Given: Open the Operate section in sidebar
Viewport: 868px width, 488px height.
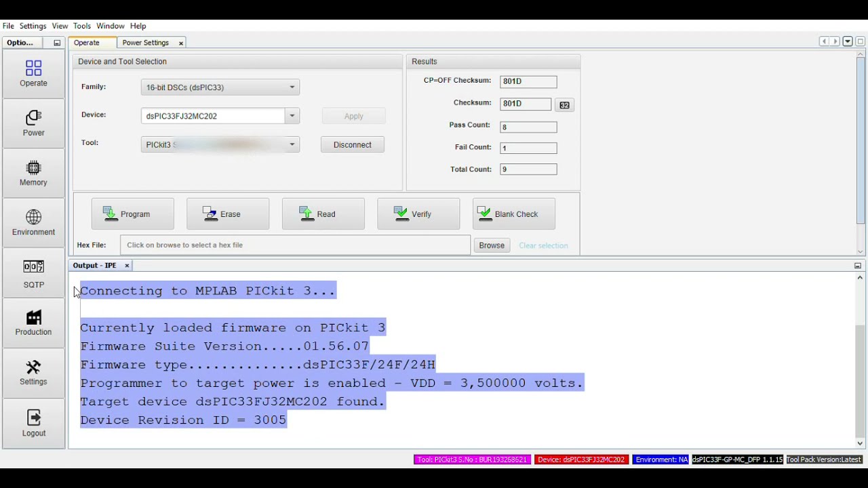Looking at the screenshot, I should [33, 74].
